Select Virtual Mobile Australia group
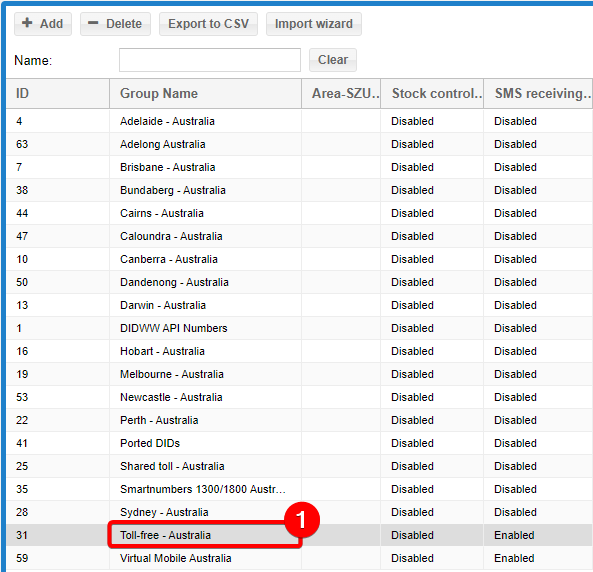The height and width of the screenshot is (572, 593). (175, 558)
